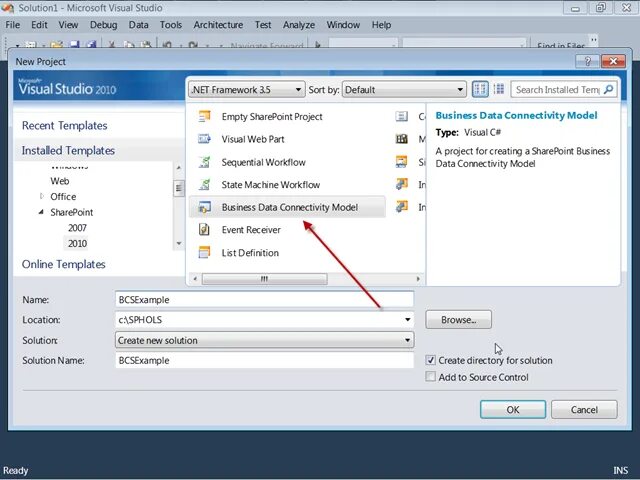Toggle Create directory for solution checkbox
Image resolution: width=640 pixels, height=480 pixels.
(430, 360)
